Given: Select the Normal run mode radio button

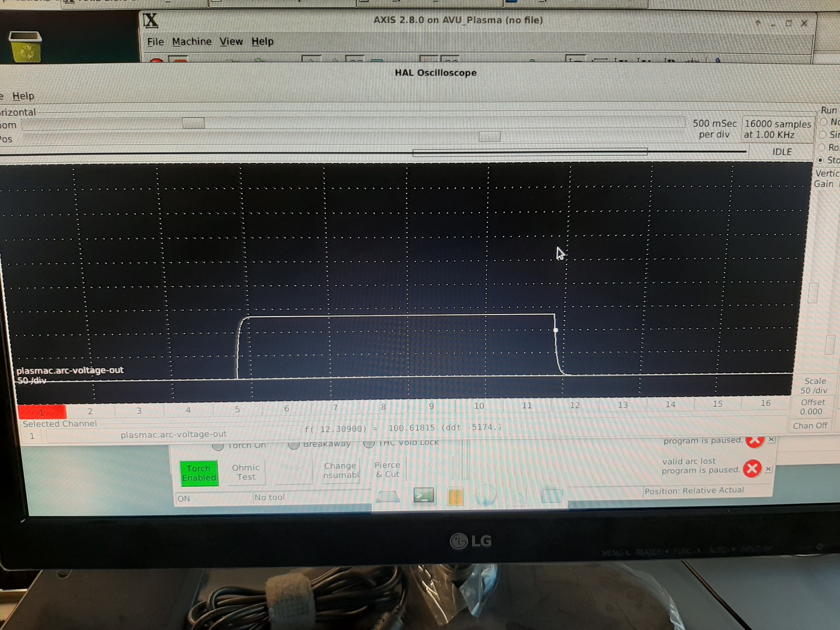Looking at the screenshot, I should [824, 122].
